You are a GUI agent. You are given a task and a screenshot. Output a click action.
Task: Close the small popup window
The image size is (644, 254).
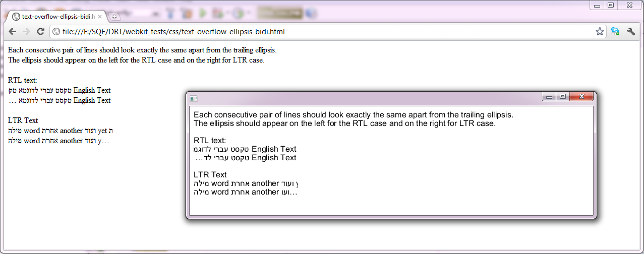(581, 96)
